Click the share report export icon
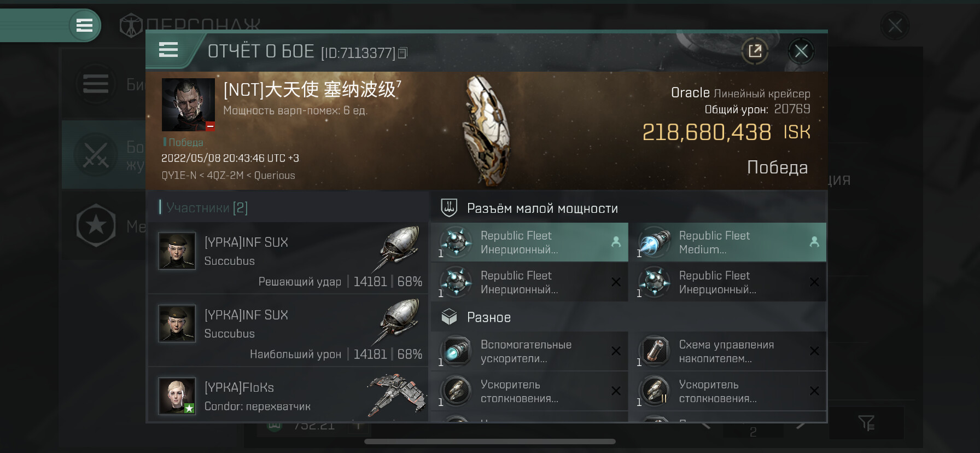Viewport: 980px width, 453px height. click(x=755, y=51)
